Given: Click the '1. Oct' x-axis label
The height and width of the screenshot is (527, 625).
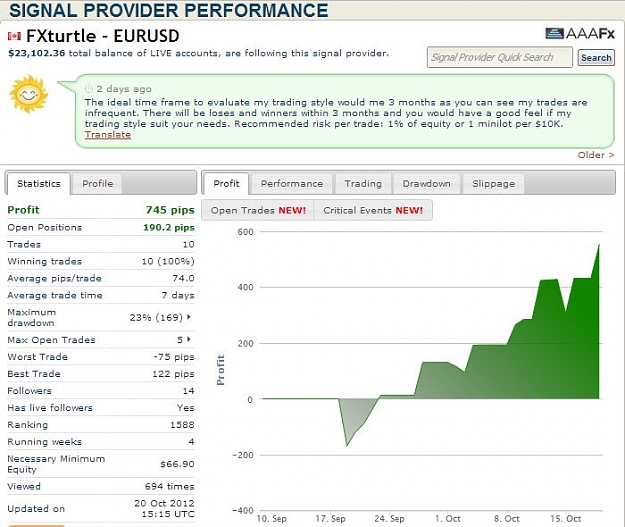Looking at the screenshot, I should [x=448, y=519].
